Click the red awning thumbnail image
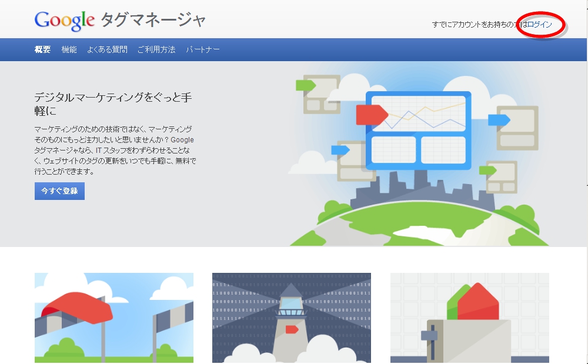 [x=114, y=318]
